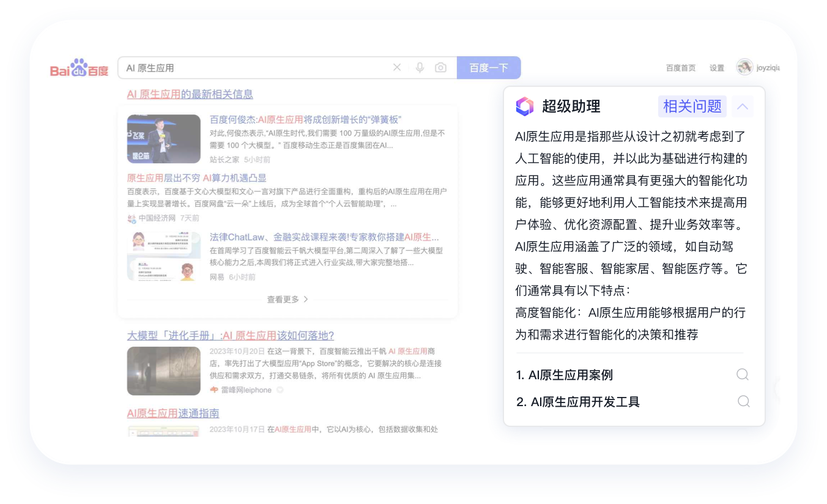Search icon next to AI原生应用开发工具
The height and width of the screenshot is (504, 827).
(744, 401)
